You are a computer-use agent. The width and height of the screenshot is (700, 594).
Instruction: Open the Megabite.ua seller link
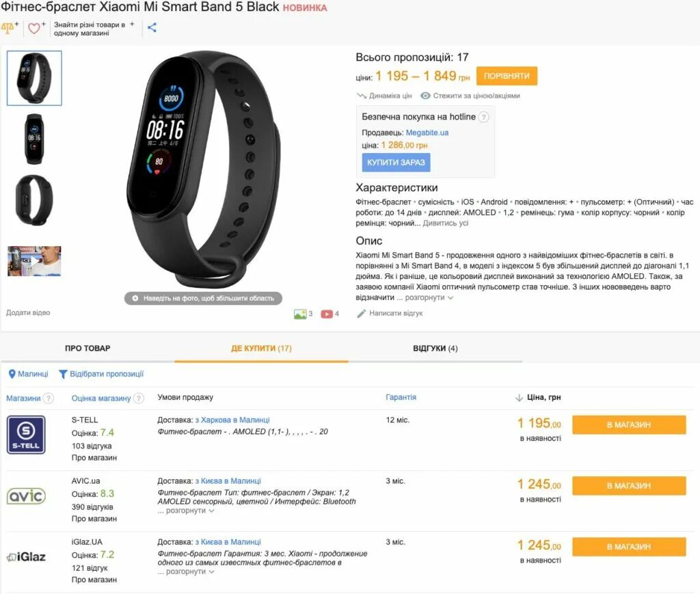(x=427, y=133)
